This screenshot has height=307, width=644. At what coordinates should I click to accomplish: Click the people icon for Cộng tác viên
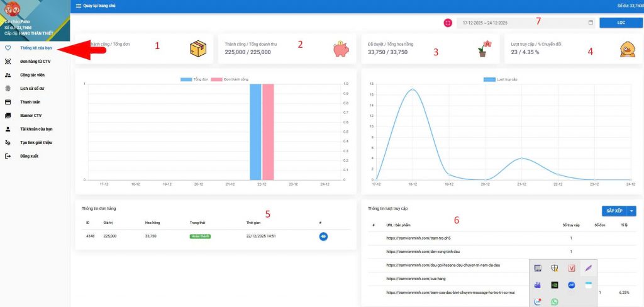point(8,75)
